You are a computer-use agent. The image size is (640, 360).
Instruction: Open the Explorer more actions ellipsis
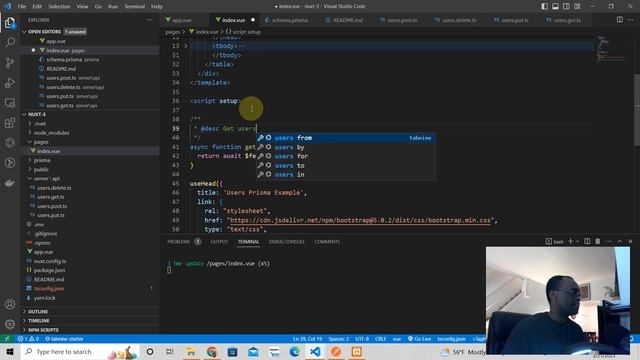tap(149, 20)
